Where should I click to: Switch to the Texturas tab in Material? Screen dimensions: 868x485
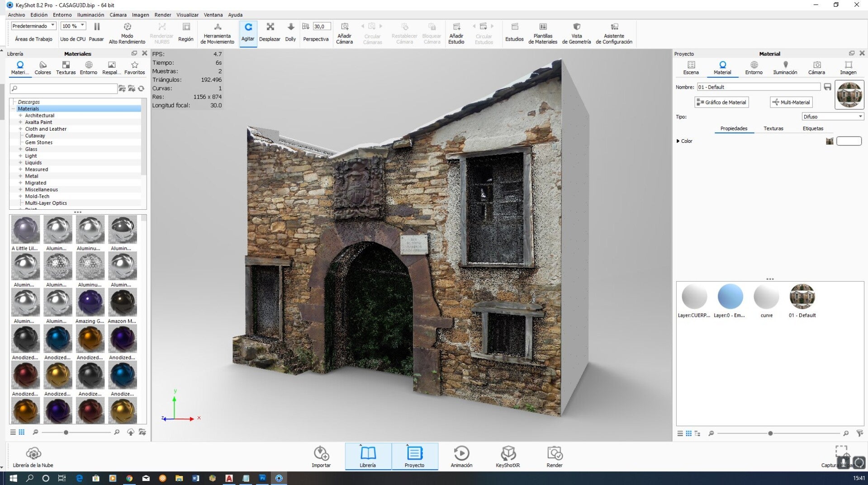point(773,128)
